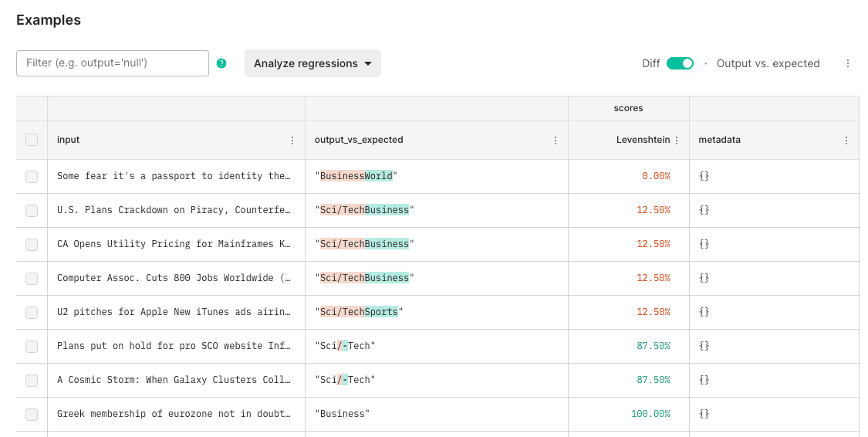Click the input column header label
This screenshot has width=868, height=437.
[69, 140]
